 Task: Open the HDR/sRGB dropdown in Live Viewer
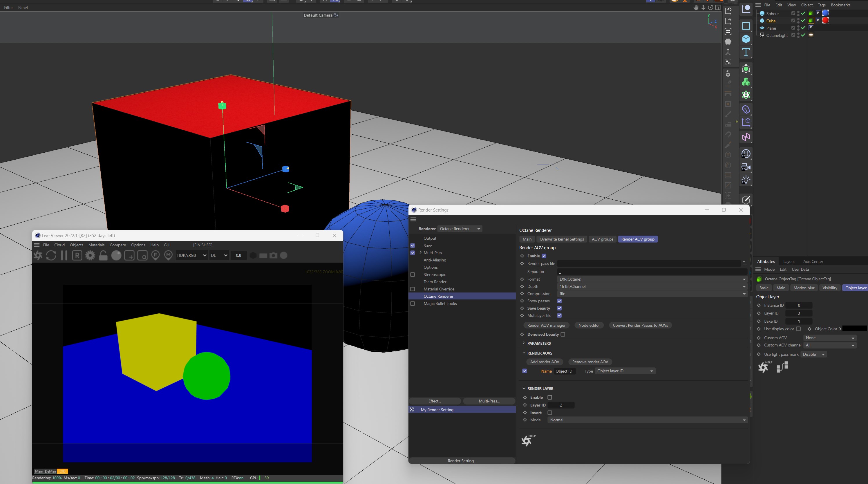click(x=191, y=255)
